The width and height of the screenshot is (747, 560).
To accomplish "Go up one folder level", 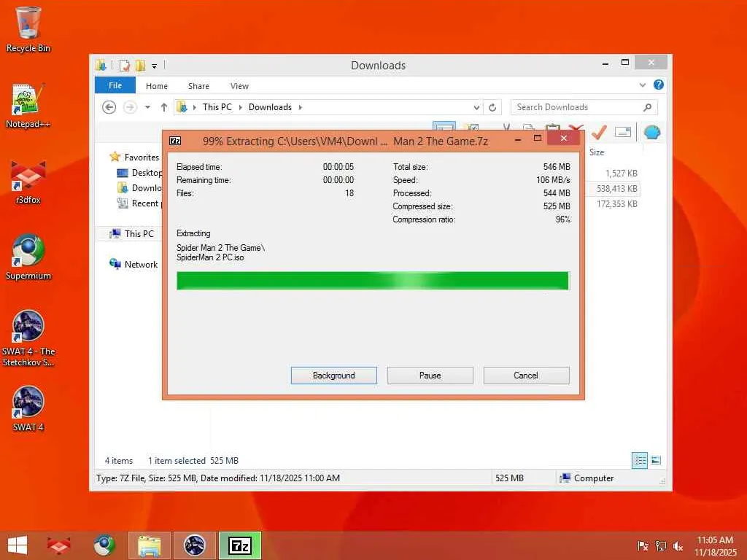I will point(164,107).
